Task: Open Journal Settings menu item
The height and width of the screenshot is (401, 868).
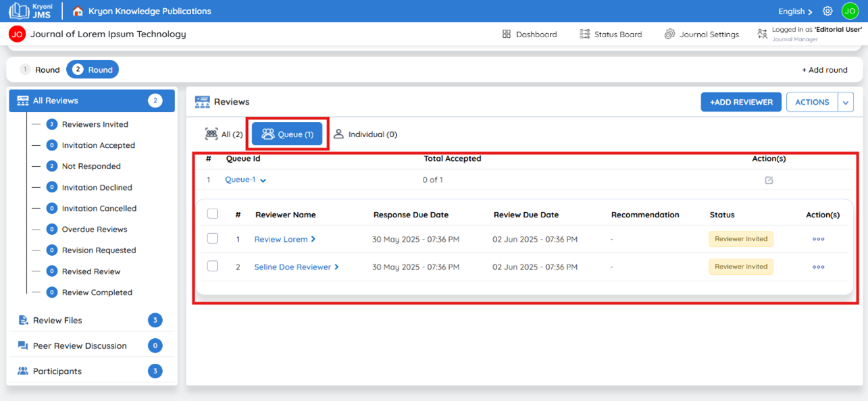Action: pos(701,34)
